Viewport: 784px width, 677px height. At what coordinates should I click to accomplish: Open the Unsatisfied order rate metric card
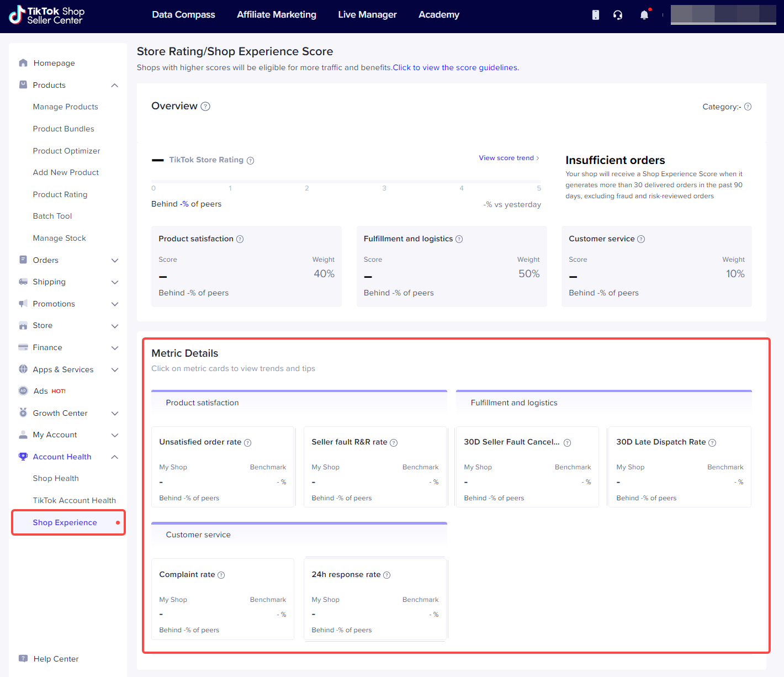click(x=223, y=467)
